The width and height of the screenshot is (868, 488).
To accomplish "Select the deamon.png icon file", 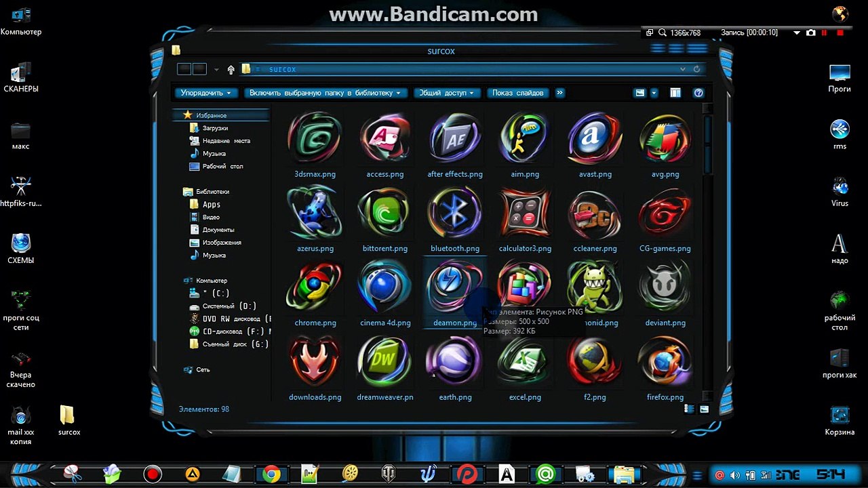I will 455,293.
